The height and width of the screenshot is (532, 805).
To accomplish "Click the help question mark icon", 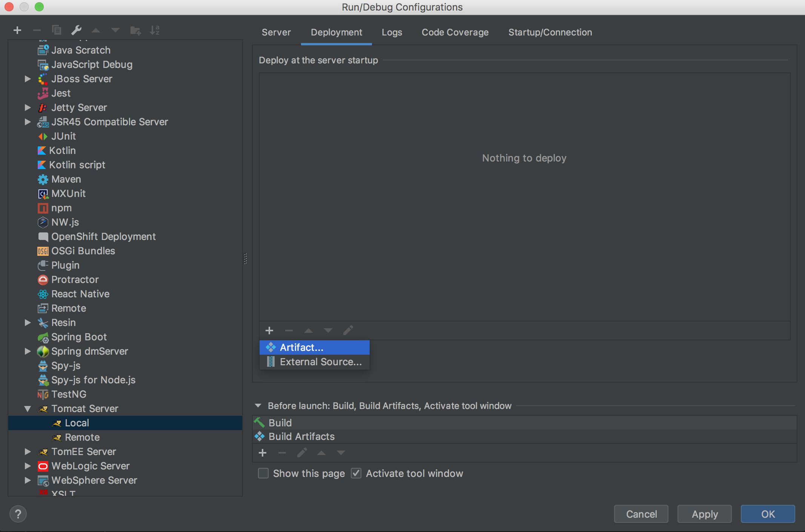I will pyautogui.click(x=18, y=514).
